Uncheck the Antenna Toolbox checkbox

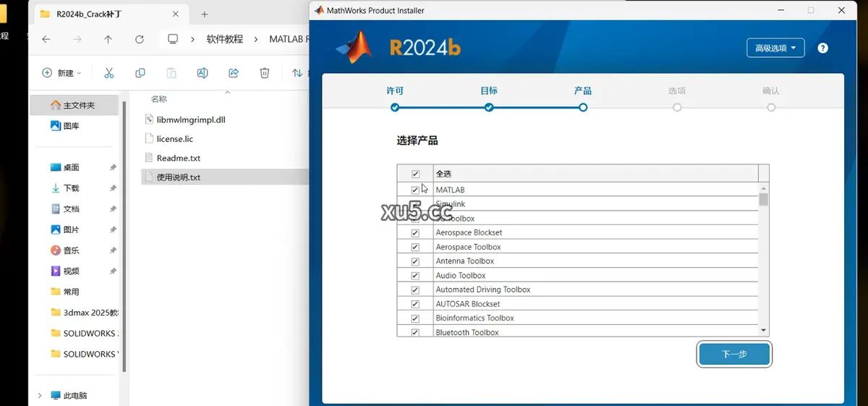tap(415, 261)
